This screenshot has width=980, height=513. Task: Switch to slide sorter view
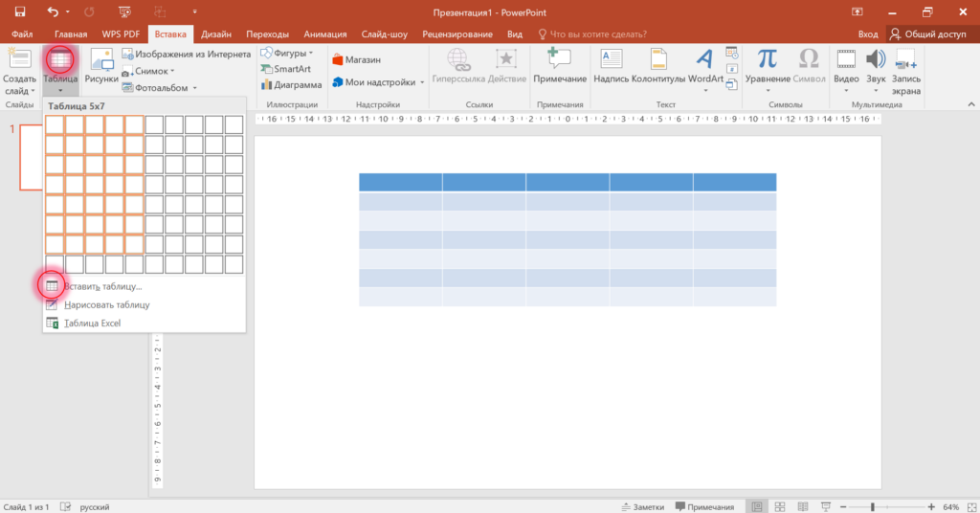[779, 506]
